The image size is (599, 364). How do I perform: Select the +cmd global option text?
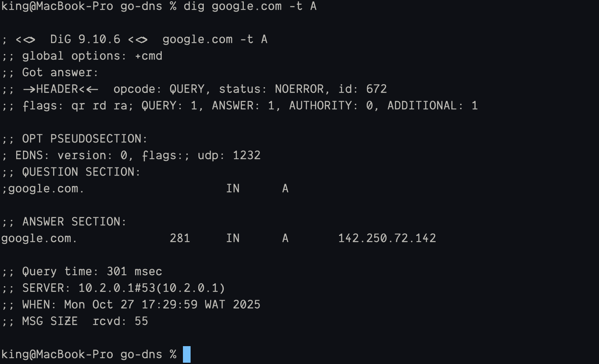point(148,56)
